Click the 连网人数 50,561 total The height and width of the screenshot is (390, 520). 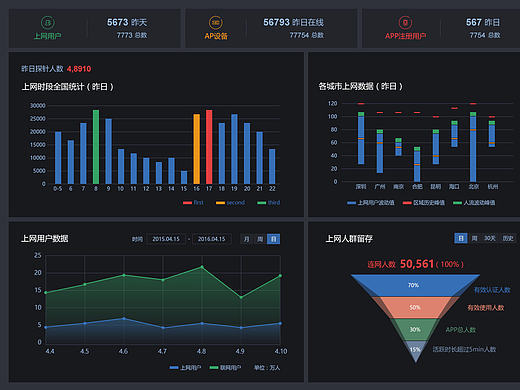coord(415,264)
